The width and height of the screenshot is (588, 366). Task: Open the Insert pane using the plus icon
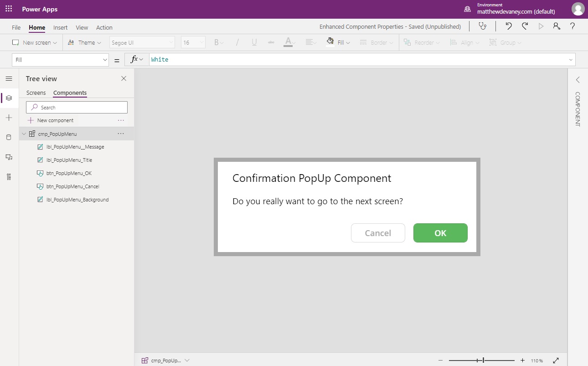pyautogui.click(x=9, y=118)
